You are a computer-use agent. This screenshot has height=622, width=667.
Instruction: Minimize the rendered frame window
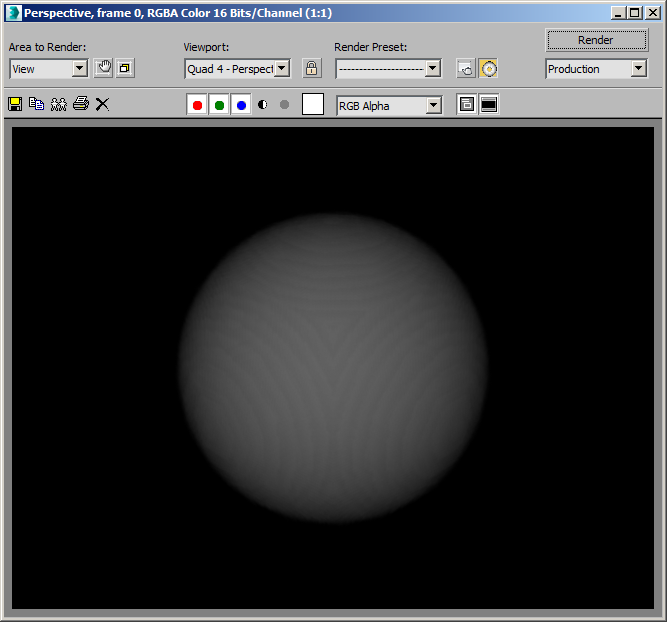pyautogui.click(x=619, y=13)
